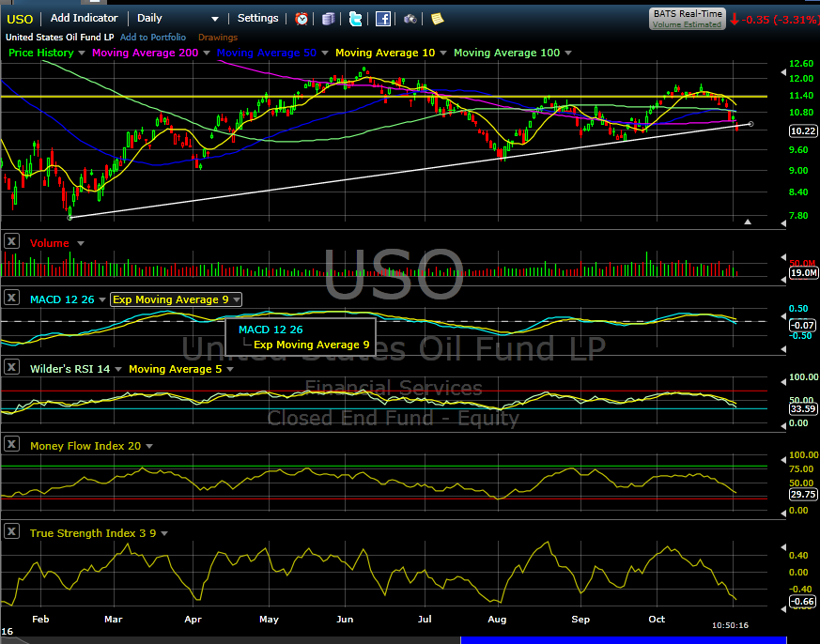Remove the MACD 12 26 pane
The height and width of the screenshot is (644, 820).
pyautogui.click(x=11, y=299)
